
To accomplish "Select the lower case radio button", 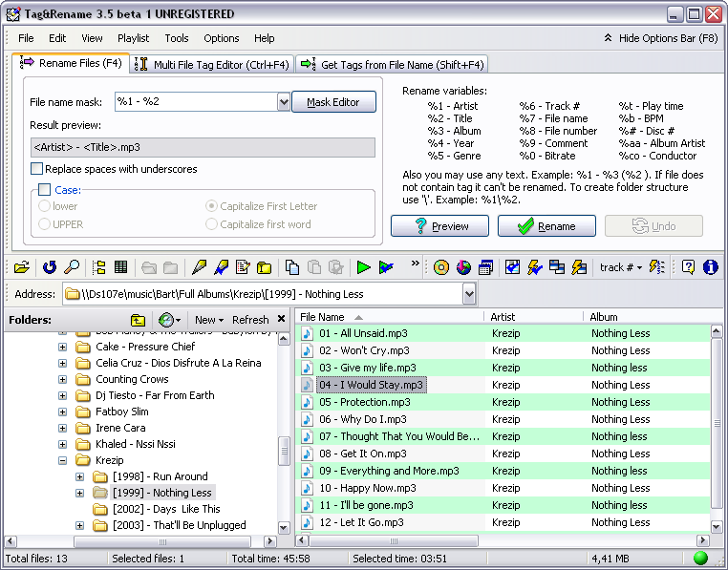I will (x=44, y=205).
